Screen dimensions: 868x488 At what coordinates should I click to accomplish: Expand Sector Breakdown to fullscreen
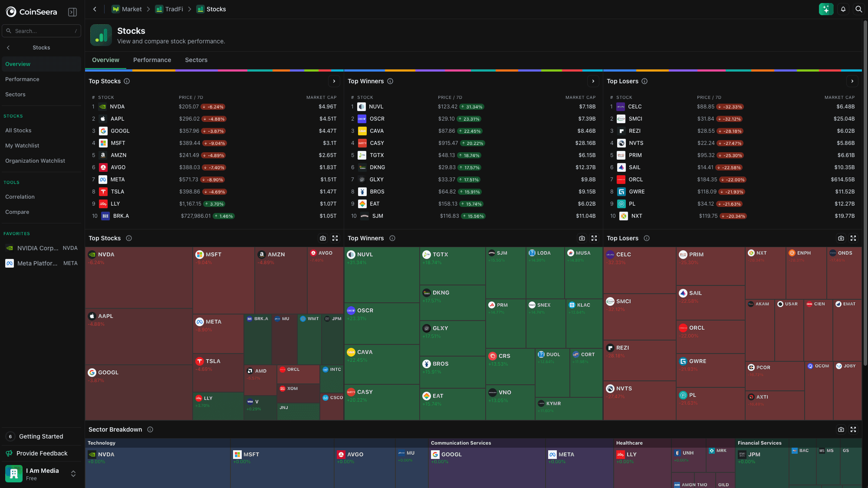(853, 429)
